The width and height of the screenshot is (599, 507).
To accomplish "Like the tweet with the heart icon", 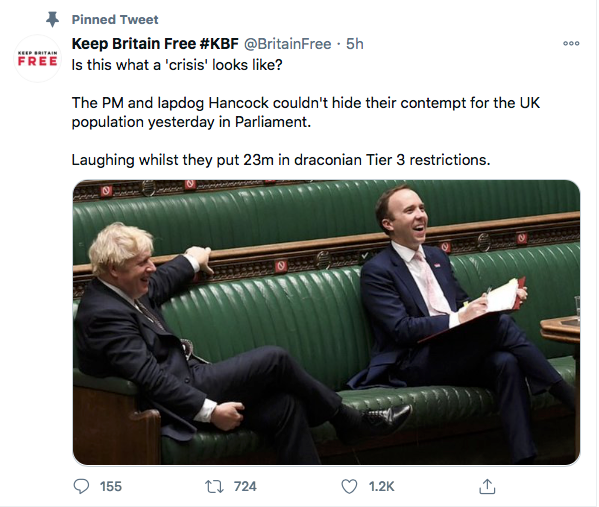I will (349, 486).
